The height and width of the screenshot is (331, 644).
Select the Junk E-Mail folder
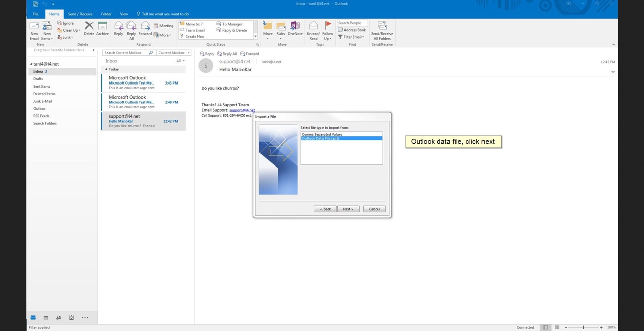click(43, 101)
